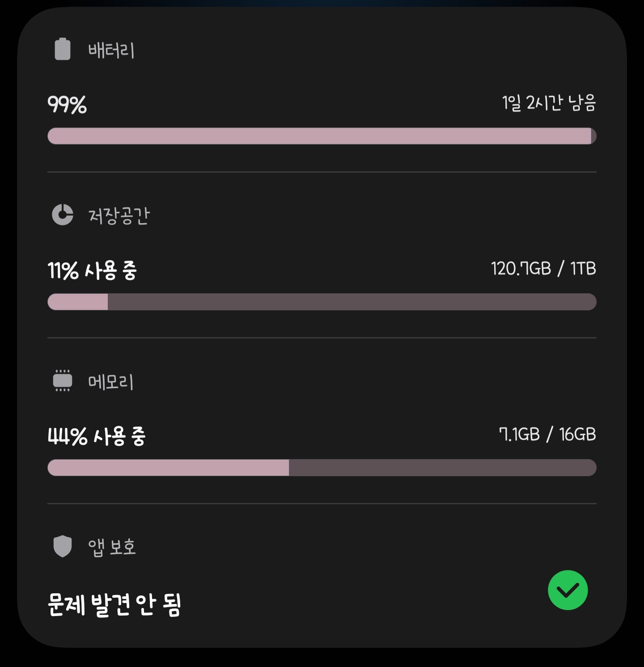Viewport: 644px width, 667px height.
Task: Select the 앱 보호 section label
Action: pos(112,547)
